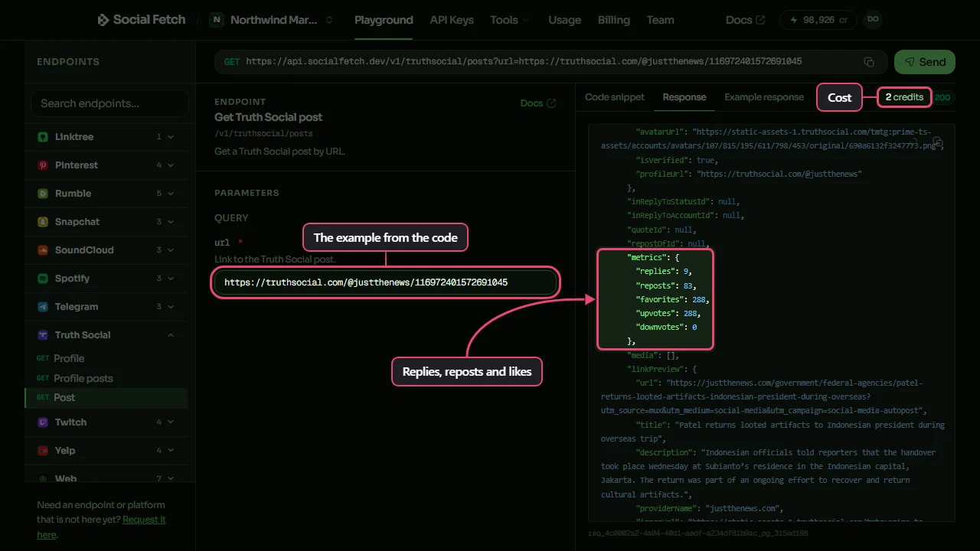Copy the request URL with the copy icon

(869, 62)
